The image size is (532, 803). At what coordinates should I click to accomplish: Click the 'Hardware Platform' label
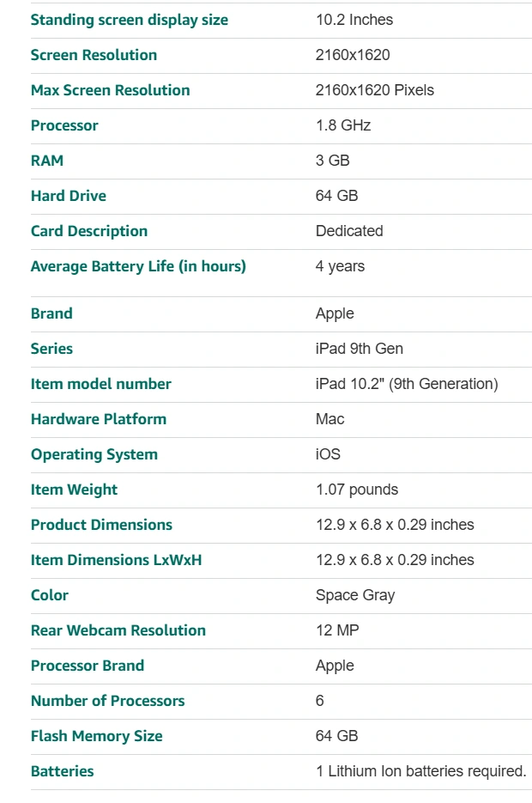tap(98, 419)
